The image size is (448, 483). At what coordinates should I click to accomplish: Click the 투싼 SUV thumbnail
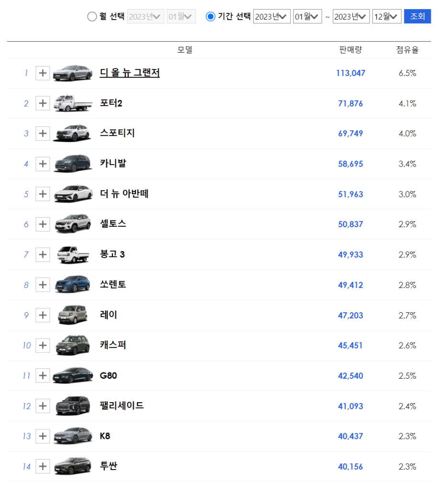(73, 466)
